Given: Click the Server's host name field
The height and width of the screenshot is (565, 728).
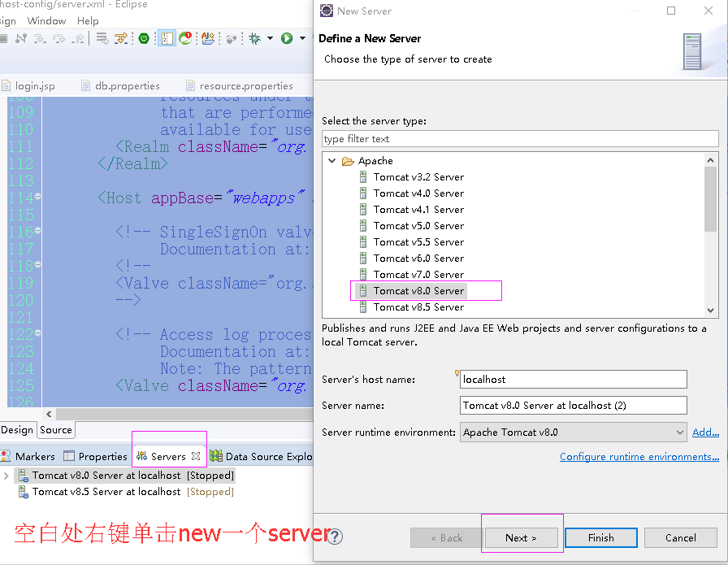Looking at the screenshot, I should coord(574,379).
